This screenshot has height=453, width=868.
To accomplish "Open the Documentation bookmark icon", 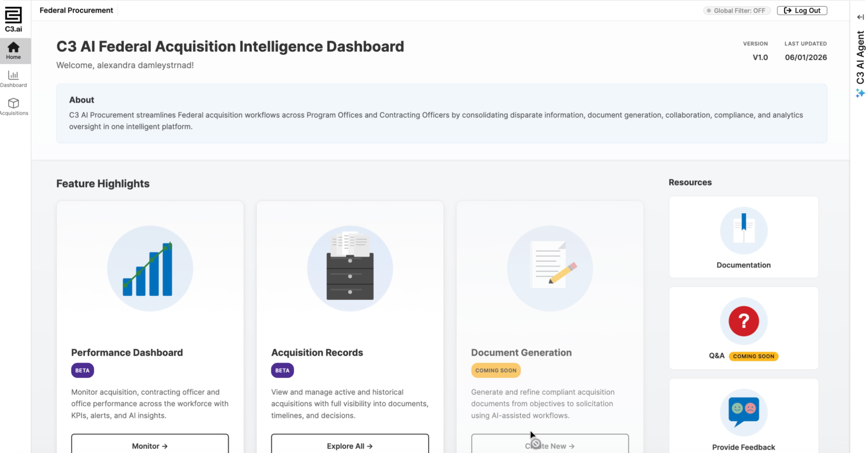I will pos(744,231).
